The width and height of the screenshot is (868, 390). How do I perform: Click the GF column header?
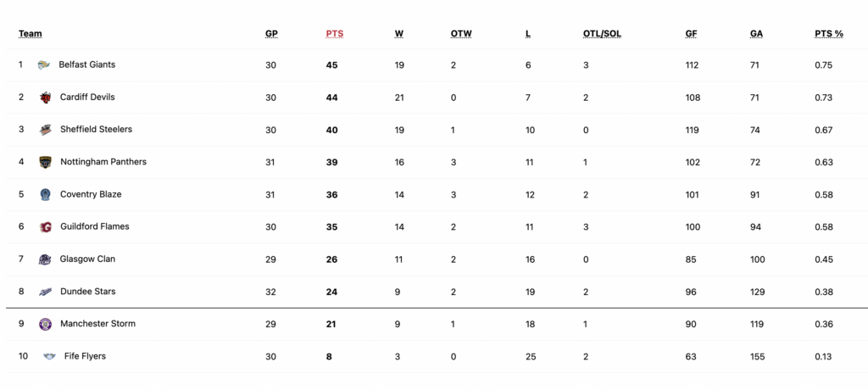click(691, 34)
